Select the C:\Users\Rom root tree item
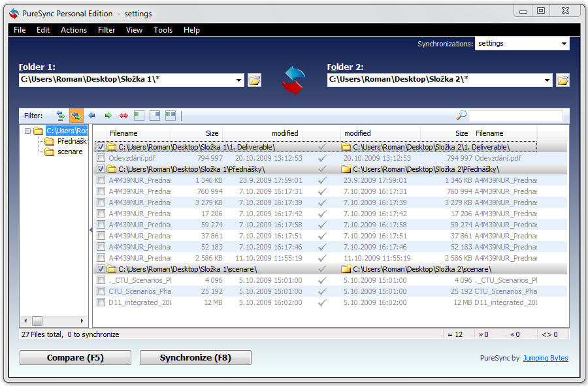 pos(67,131)
